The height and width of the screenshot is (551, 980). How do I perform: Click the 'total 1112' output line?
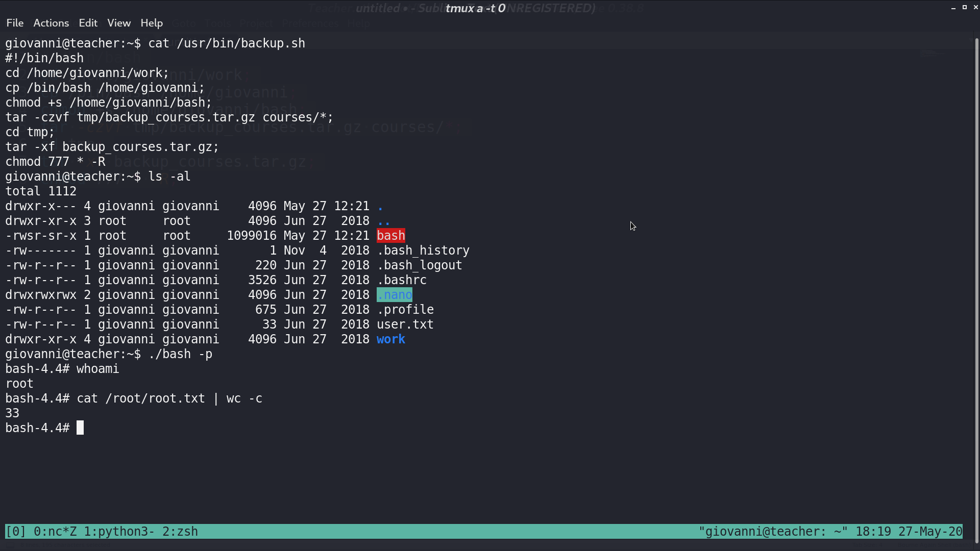[x=41, y=191]
